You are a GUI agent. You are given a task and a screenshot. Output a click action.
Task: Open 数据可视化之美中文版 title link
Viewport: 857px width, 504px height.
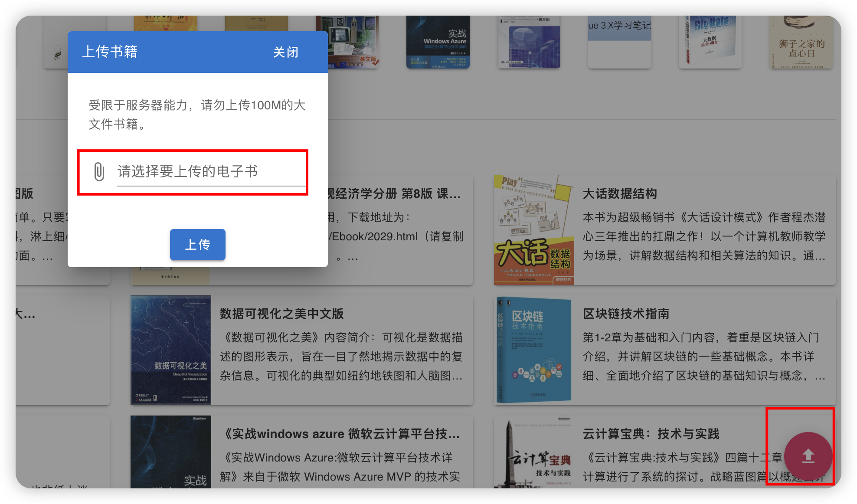[x=281, y=314]
